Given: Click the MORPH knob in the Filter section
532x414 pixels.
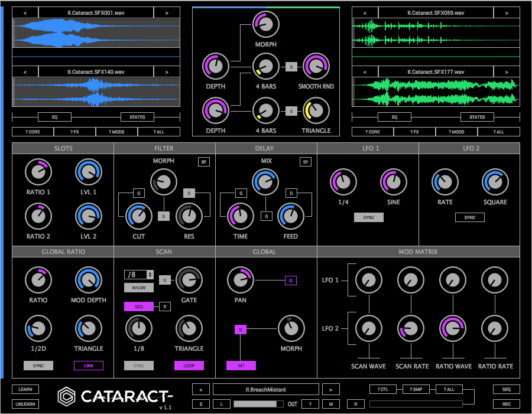Looking at the screenshot, I should tap(164, 182).
